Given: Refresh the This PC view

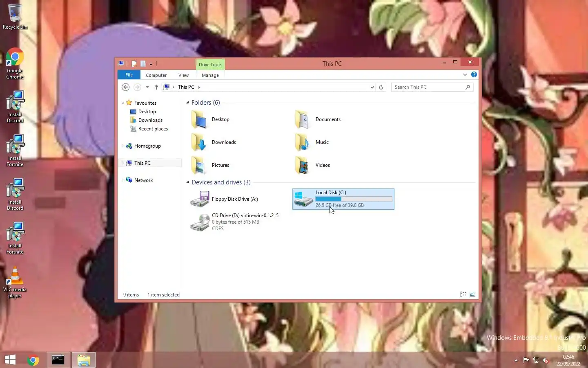Looking at the screenshot, I should [x=381, y=87].
